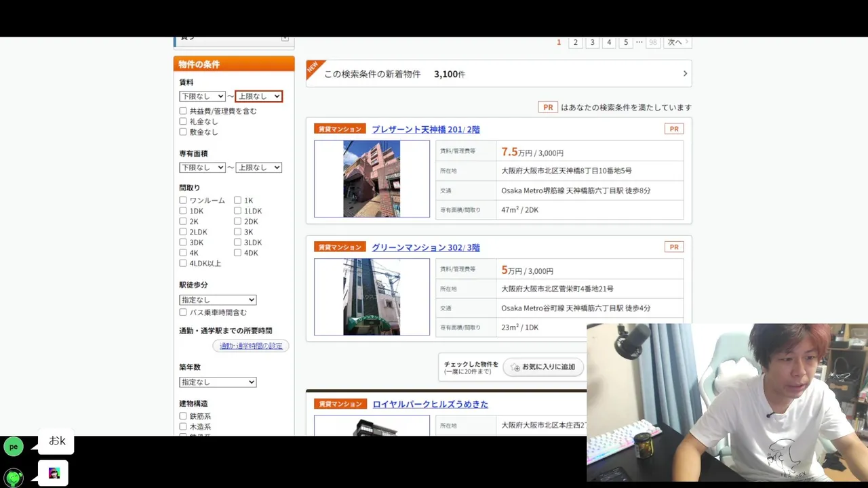Screen dimensions: 868x488
Task: Click 47m² / 2DK floor plan value
Action: (x=519, y=210)
